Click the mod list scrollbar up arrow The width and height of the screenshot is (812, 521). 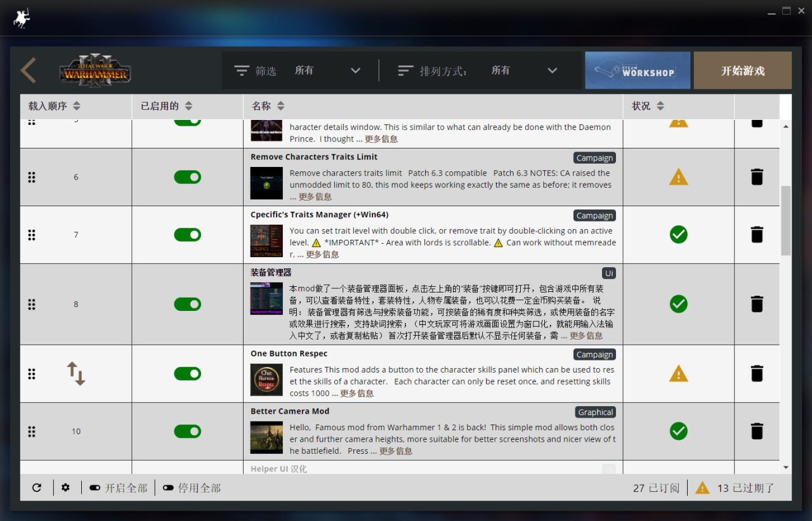(x=786, y=126)
